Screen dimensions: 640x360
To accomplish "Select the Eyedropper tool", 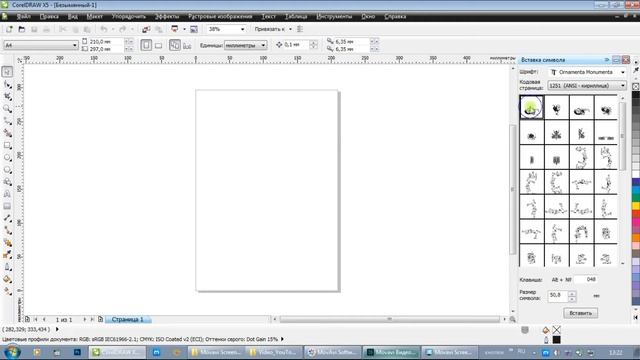I will pyautogui.click(x=7, y=255).
